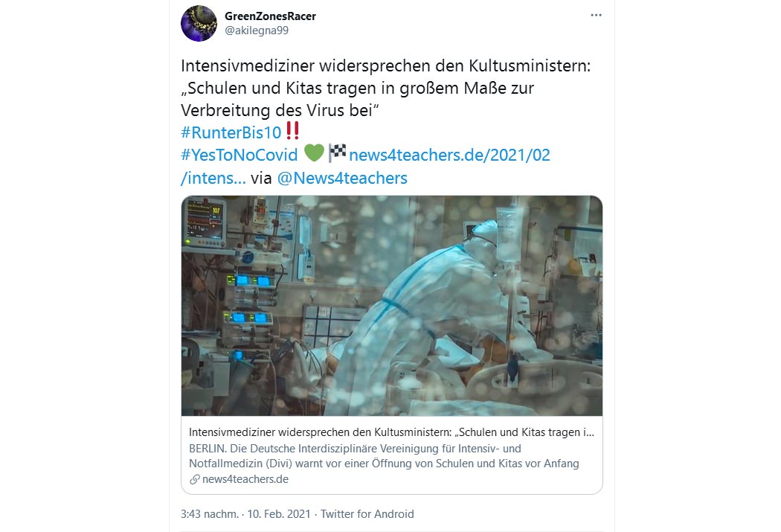Viewport: 781px width, 532px height.
Task: Open the tweet's three-dot more options menu
Action: tap(596, 16)
